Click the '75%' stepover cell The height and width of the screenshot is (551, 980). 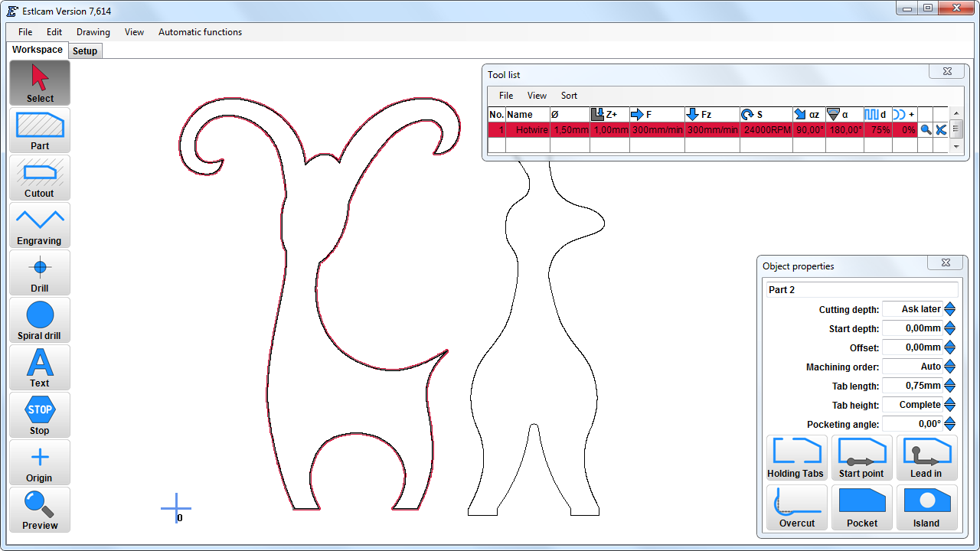(x=877, y=130)
